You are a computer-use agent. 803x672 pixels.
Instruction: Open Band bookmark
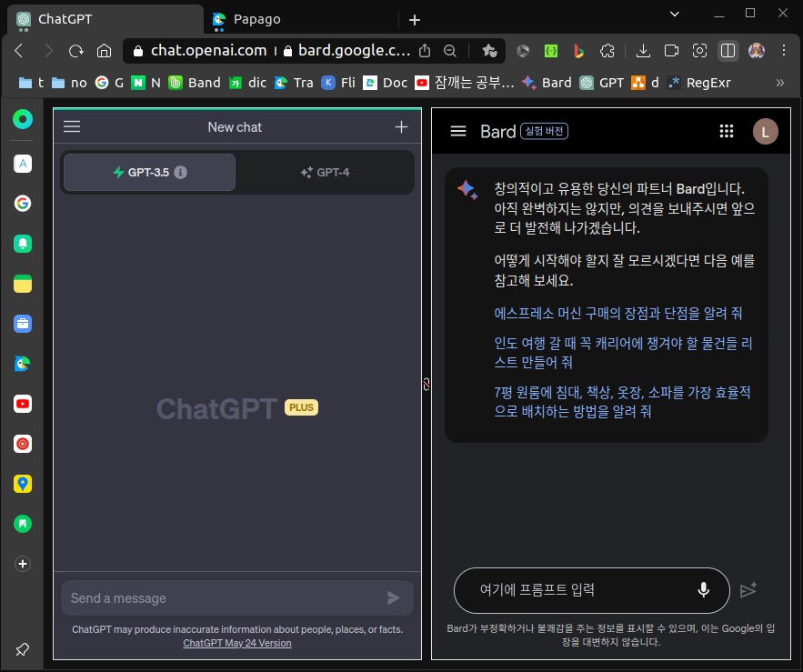click(x=196, y=83)
